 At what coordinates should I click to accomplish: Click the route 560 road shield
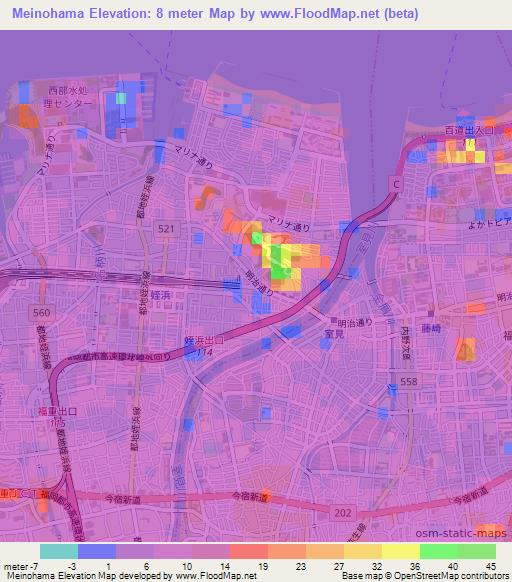pyautogui.click(x=41, y=313)
